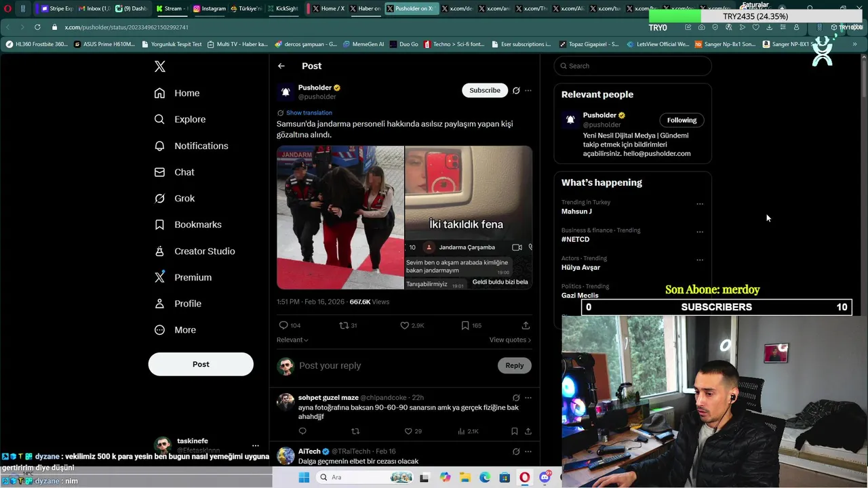Open the Windows Start menu
The height and width of the screenshot is (488, 868).
(304, 477)
